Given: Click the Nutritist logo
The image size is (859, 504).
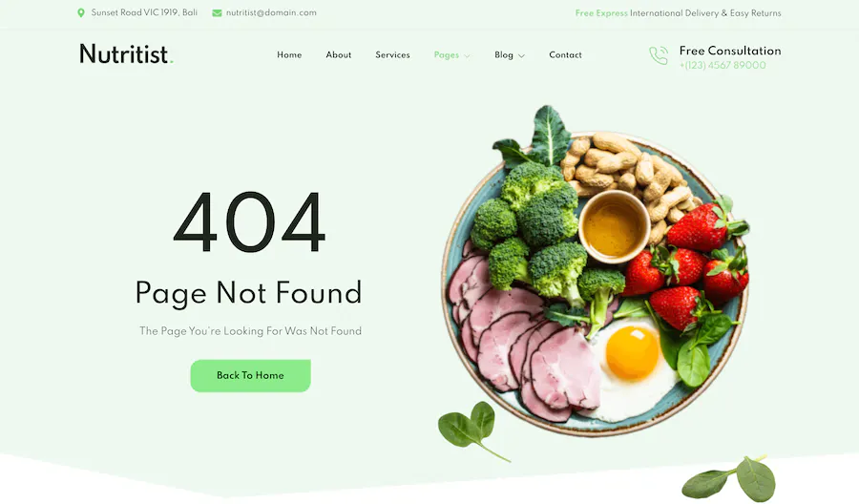Looking at the screenshot, I should click(126, 54).
